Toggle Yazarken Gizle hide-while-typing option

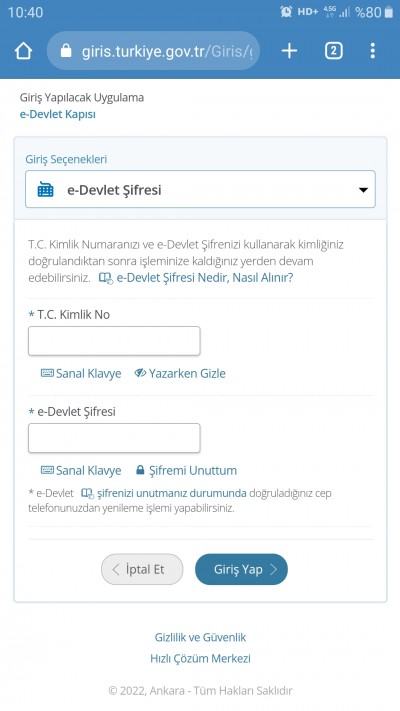(x=180, y=373)
